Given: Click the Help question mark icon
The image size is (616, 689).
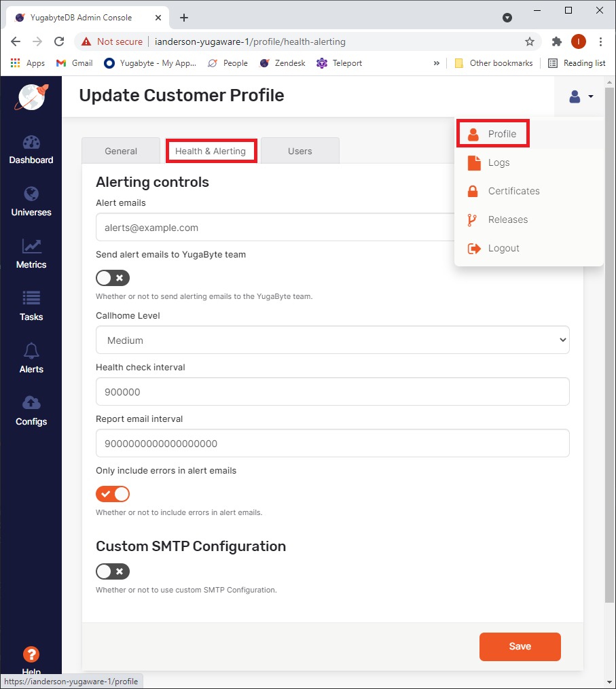Looking at the screenshot, I should [x=31, y=654].
